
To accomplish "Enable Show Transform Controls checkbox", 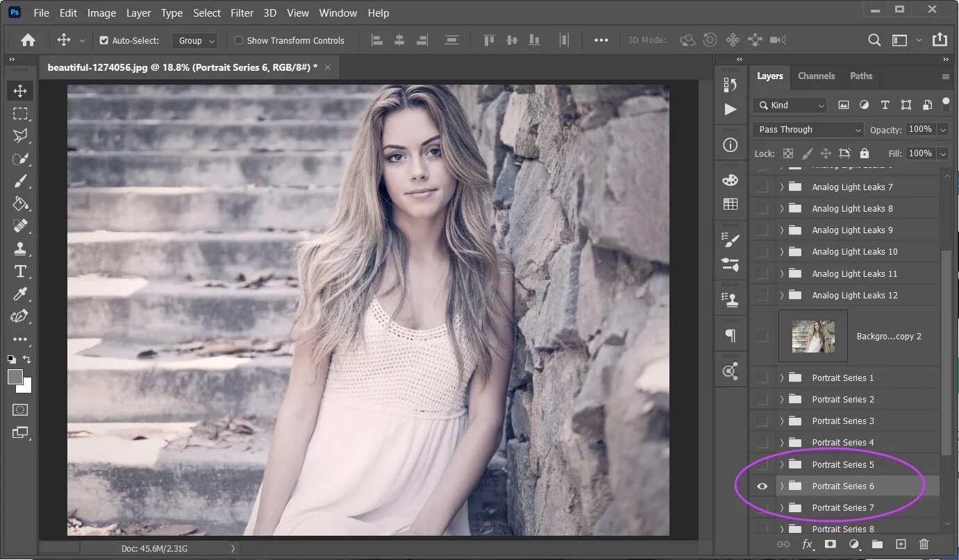I will point(239,41).
